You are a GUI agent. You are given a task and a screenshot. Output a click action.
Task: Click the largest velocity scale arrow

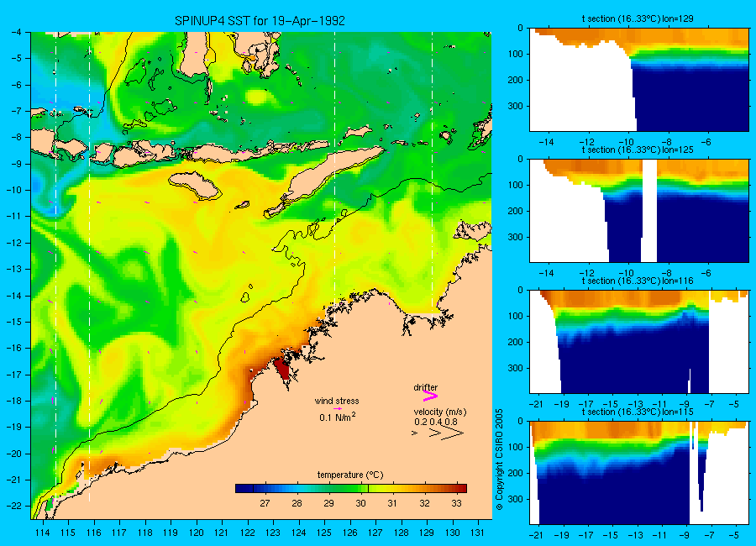454,433
